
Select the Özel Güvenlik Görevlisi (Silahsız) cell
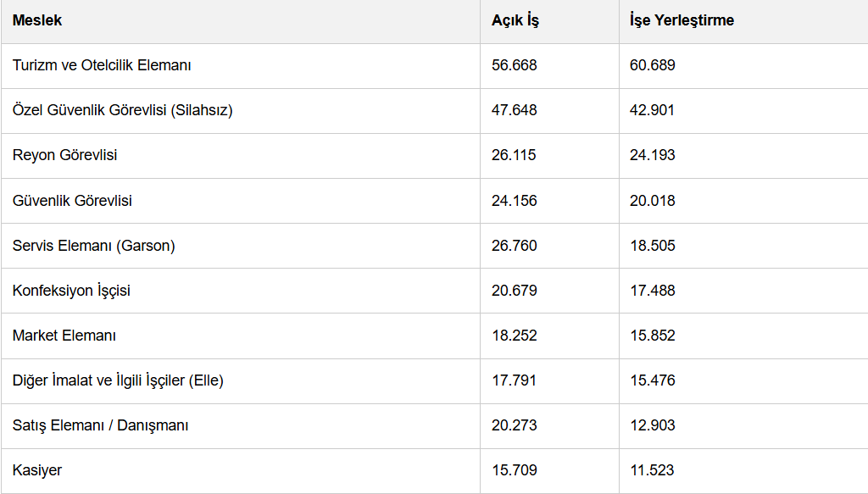240,111
